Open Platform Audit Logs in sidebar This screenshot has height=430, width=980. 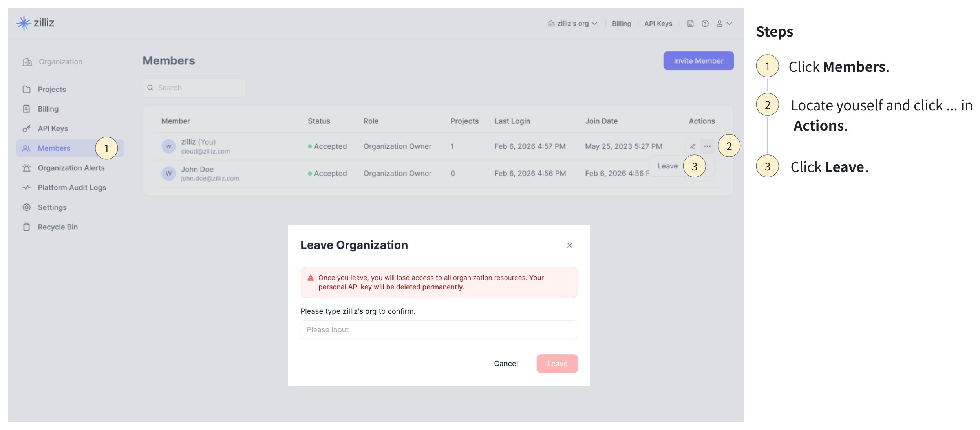[71, 188]
